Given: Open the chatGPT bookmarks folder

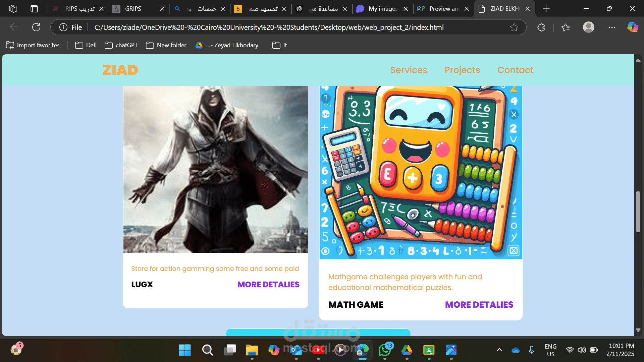Looking at the screenshot, I should 121,45.
